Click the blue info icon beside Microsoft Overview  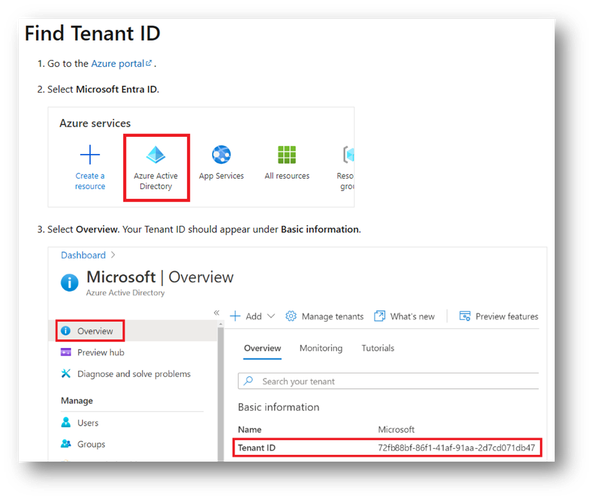click(x=70, y=283)
